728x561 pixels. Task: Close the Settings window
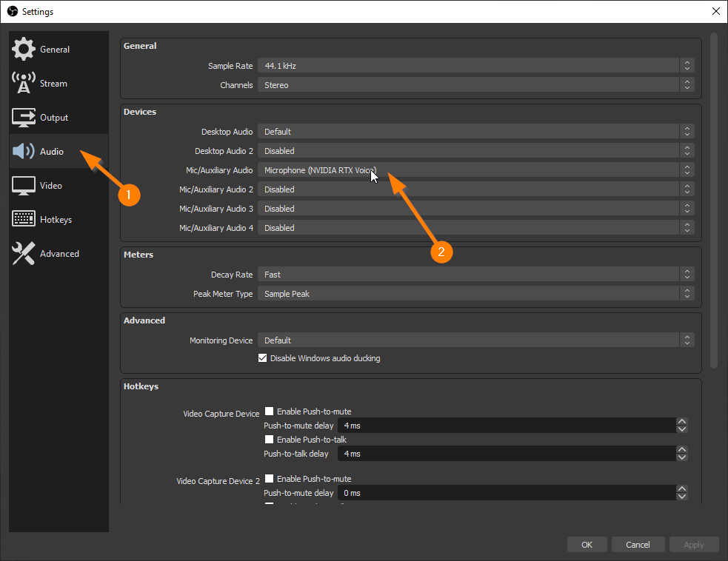tap(716, 11)
